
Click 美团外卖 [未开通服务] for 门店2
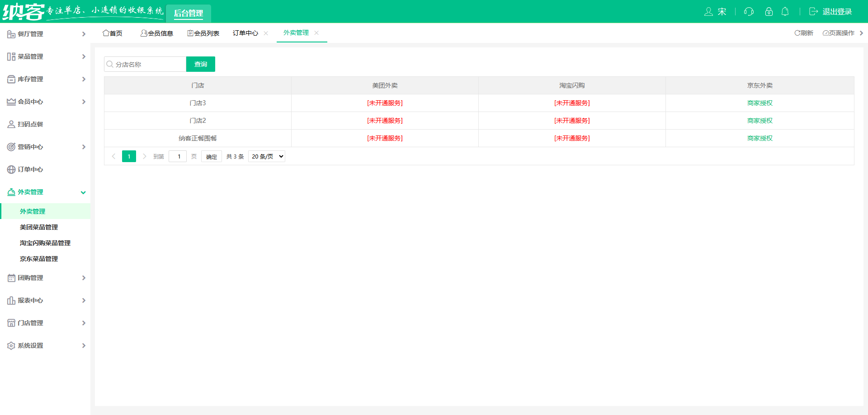[x=385, y=121]
